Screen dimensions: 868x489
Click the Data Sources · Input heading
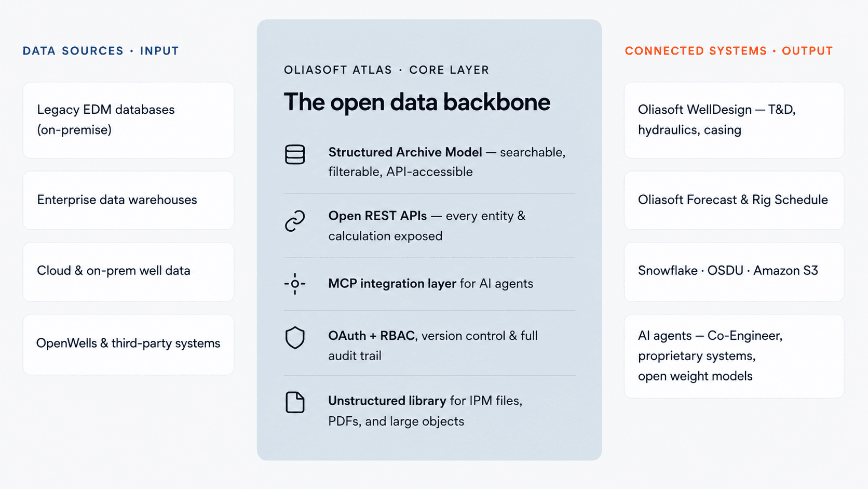pyautogui.click(x=101, y=51)
